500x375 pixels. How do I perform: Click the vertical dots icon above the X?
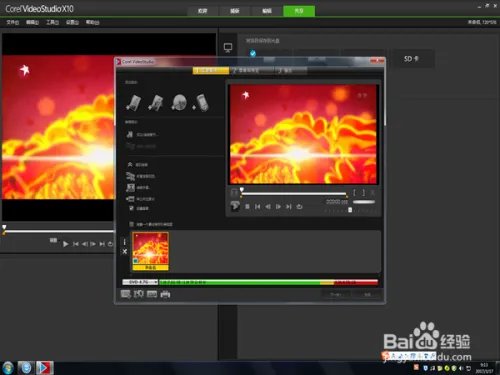[125, 242]
